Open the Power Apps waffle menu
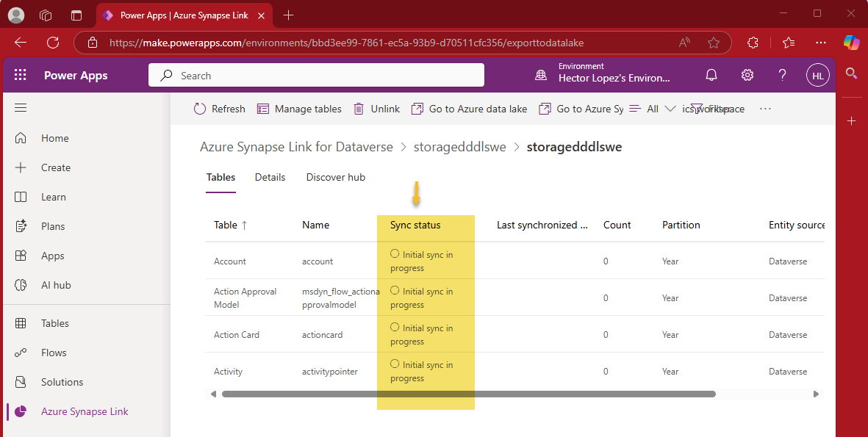Image resolution: width=868 pixels, height=437 pixels. [x=20, y=74]
